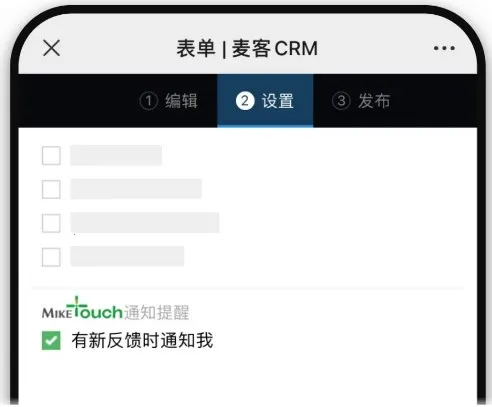Click the circled number 1 step icon
492x407 pixels.
(x=148, y=101)
